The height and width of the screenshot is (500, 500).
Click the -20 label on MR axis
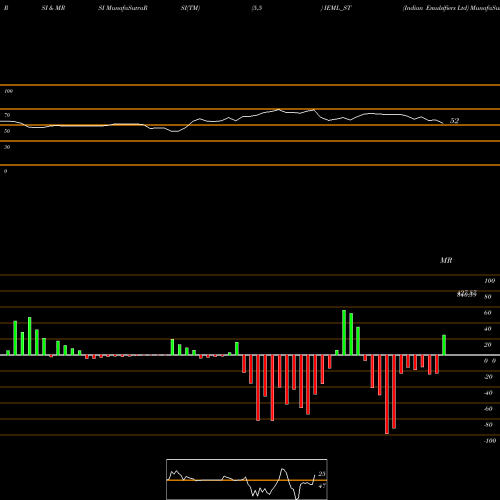point(488,377)
